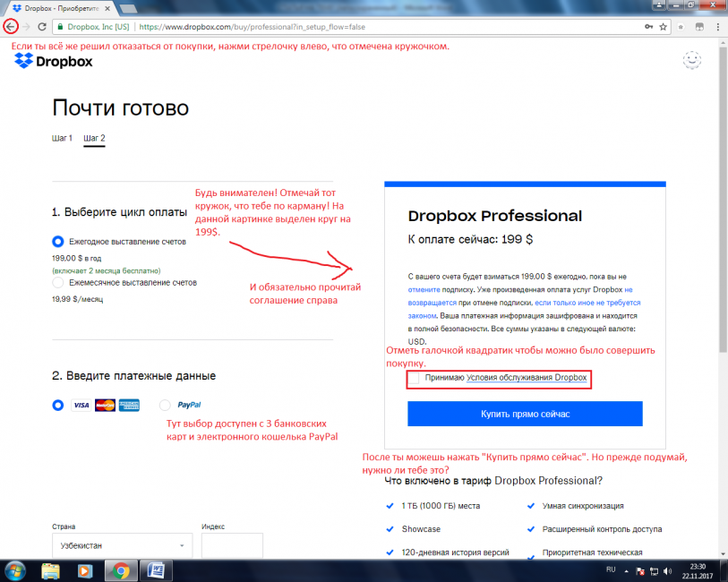The image size is (728, 582).
Task: Click the RU language indicator
Action: [x=611, y=569]
